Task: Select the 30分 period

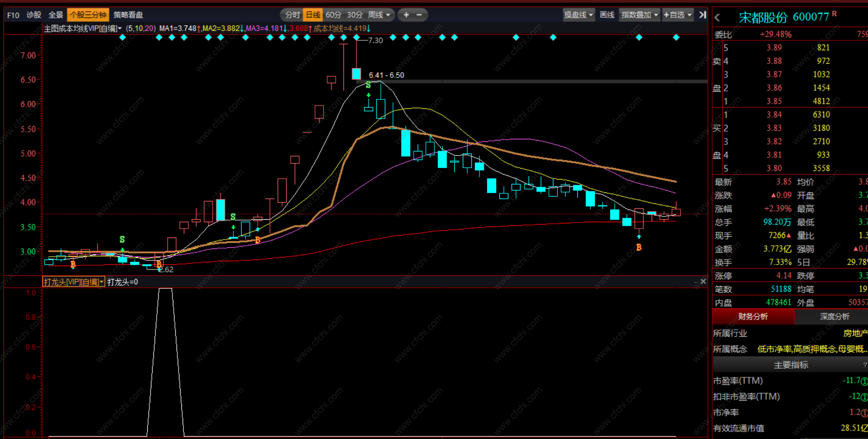Action: 354,15
